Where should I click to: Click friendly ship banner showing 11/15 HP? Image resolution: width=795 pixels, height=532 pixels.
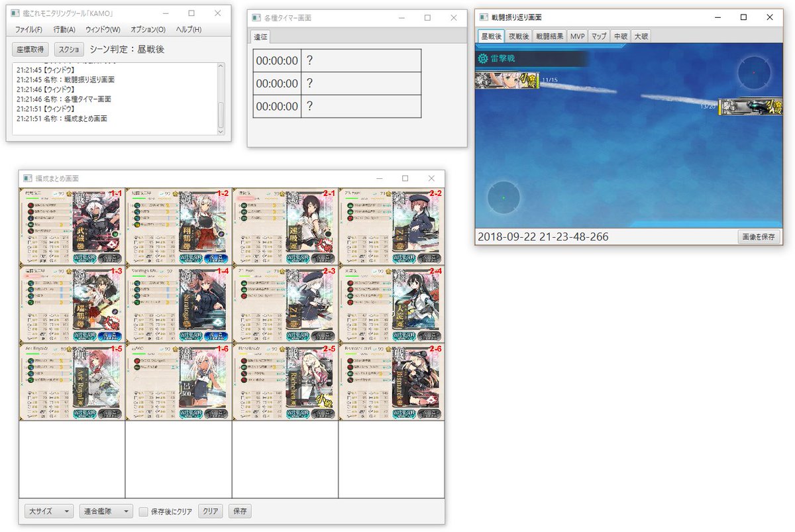[509, 80]
